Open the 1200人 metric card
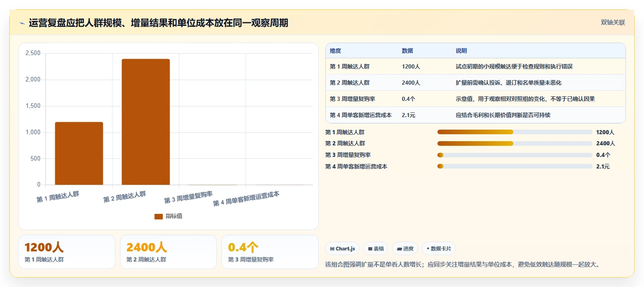Viewport: 644px width, 287px height. [x=67, y=252]
